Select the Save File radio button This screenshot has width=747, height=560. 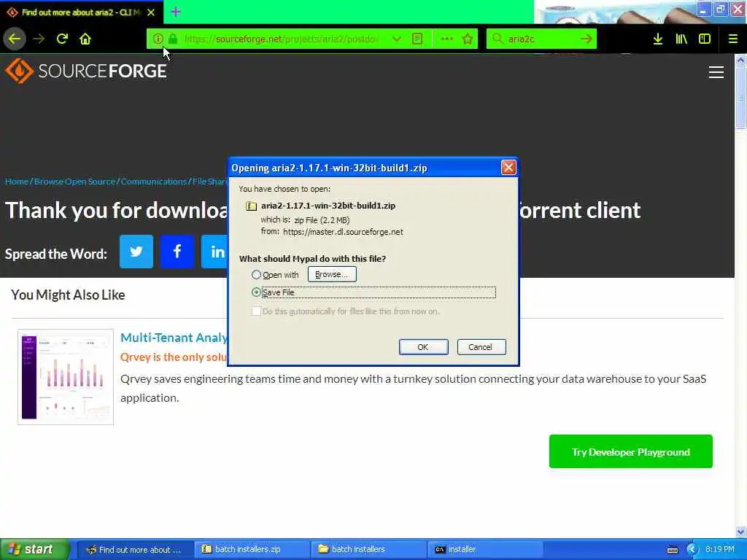pyautogui.click(x=256, y=292)
